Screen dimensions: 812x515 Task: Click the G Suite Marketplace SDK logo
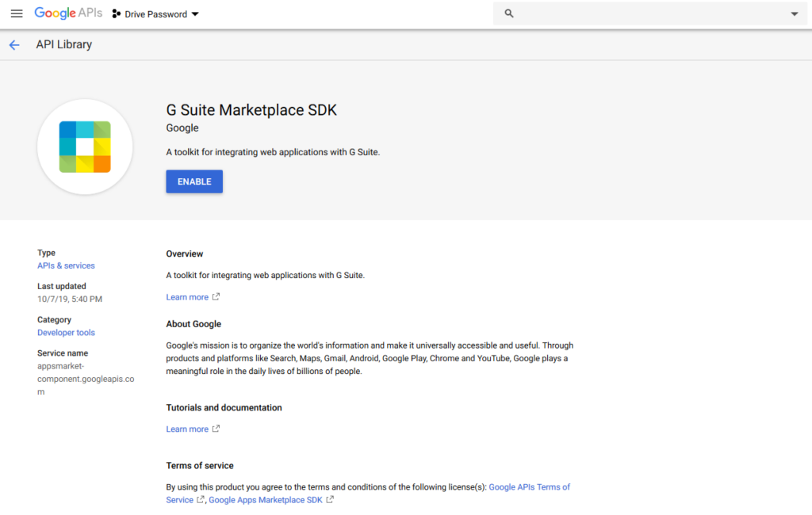point(85,147)
